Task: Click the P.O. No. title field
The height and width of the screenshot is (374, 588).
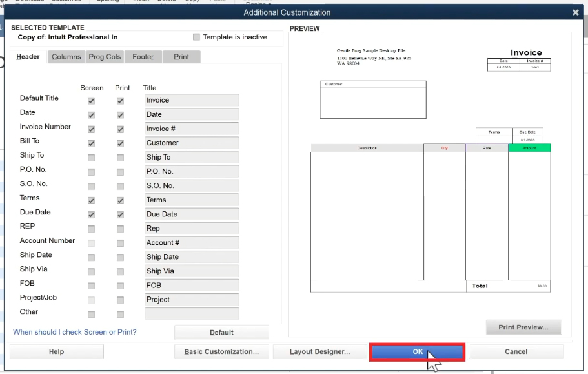Action: [x=192, y=171]
